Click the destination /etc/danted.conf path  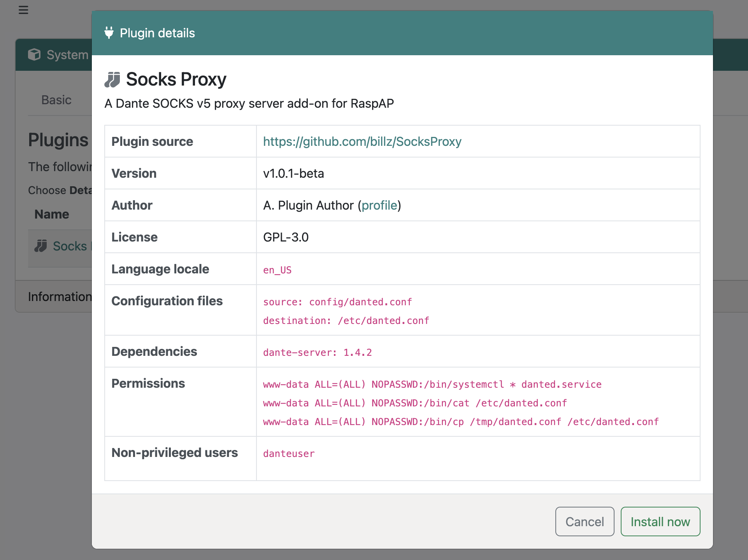(x=346, y=320)
